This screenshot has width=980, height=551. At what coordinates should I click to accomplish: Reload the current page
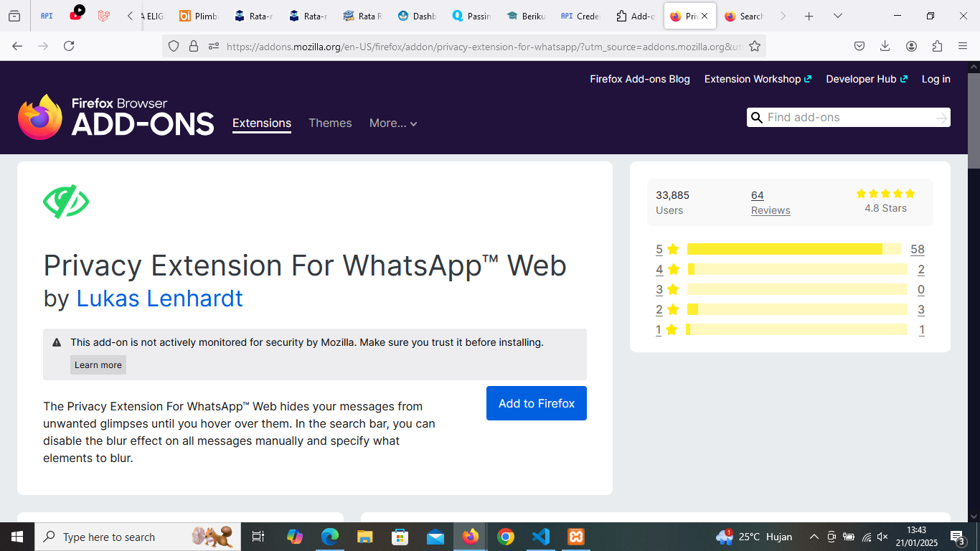[x=69, y=46]
